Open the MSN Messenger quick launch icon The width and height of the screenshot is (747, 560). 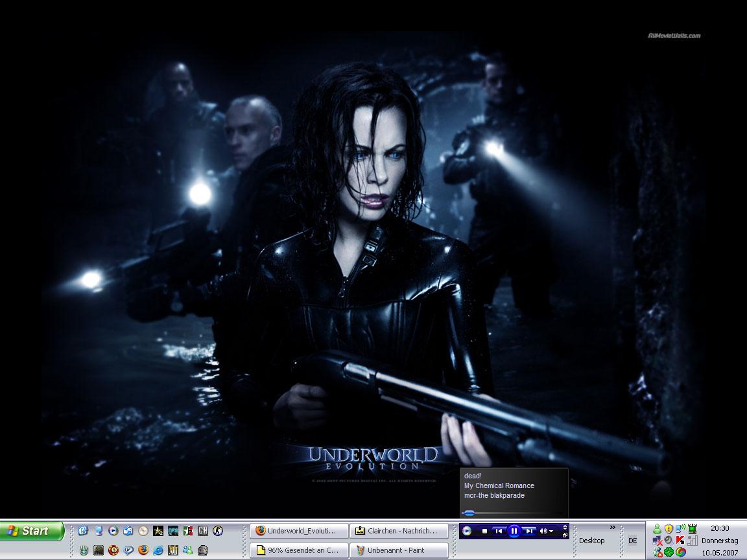click(x=188, y=550)
